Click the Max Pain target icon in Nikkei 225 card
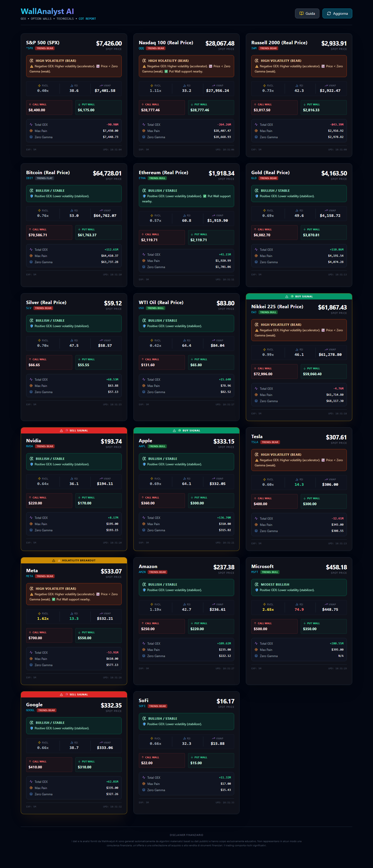The width and height of the screenshot is (373, 868). [256, 395]
